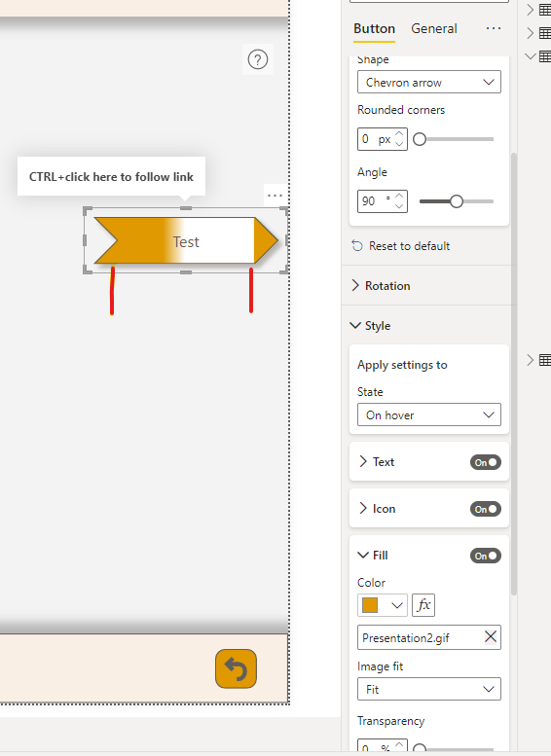This screenshot has width=551, height=756.
Task: Open the format pane more options ellipsis
Action: point(494,28)
